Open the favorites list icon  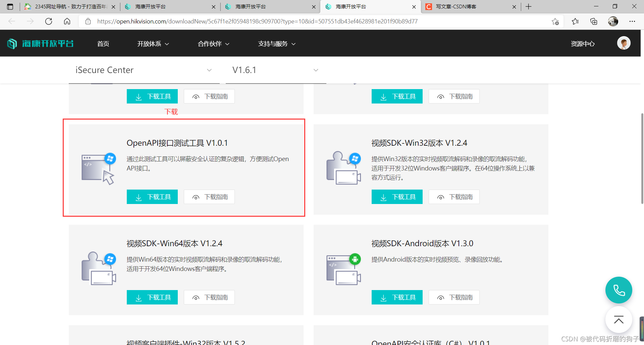pyautogui.click(x=575, y=21)
